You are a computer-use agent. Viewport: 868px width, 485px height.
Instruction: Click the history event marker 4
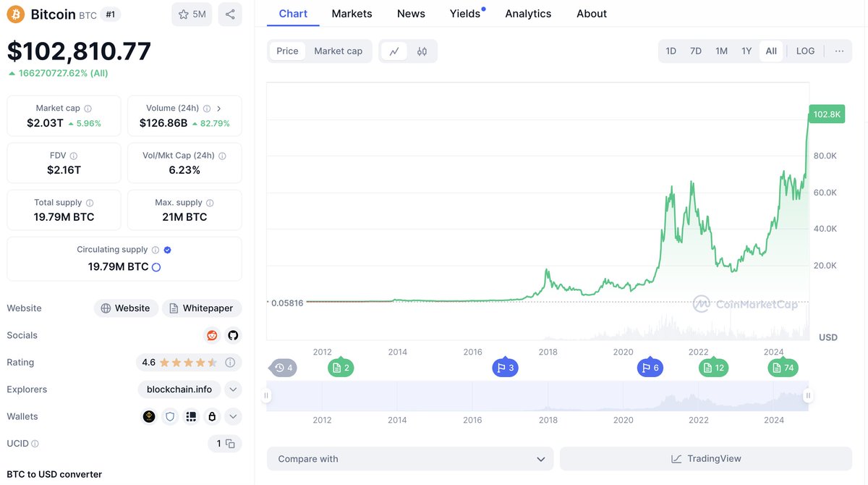pyautogui.click(x=283, y=368)
